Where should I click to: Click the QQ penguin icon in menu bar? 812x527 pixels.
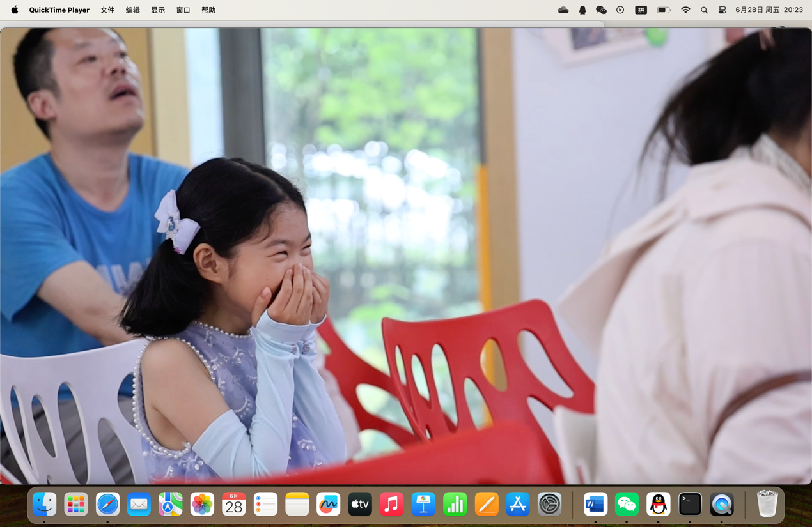click(x=582, y=10)
